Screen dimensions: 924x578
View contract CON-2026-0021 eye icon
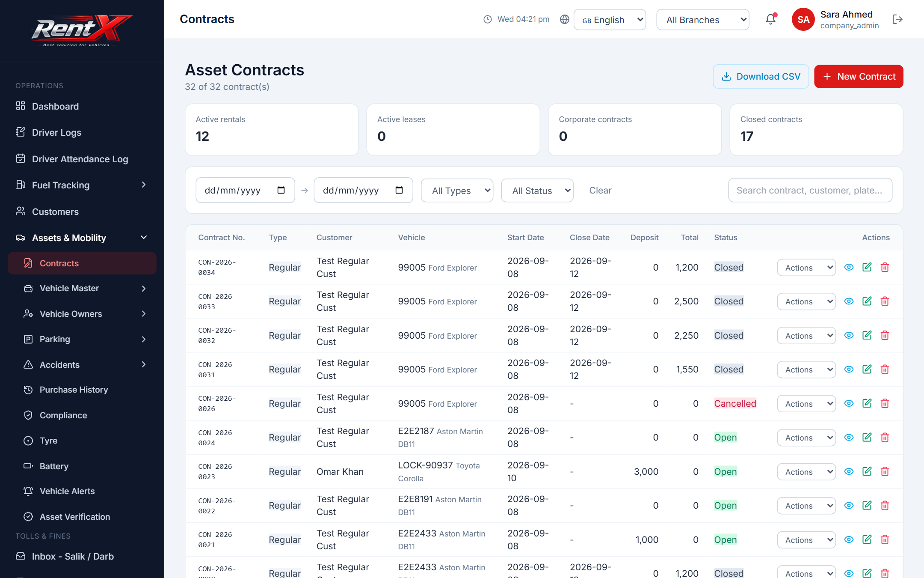pos(849,539)
